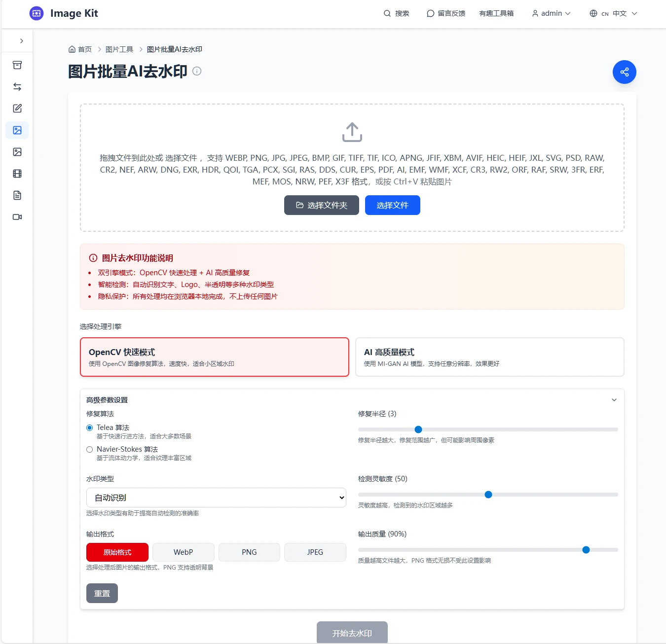Select the archive/box tool in the sidebar
The image size is (666, 644).
click(x=17, y=65)
